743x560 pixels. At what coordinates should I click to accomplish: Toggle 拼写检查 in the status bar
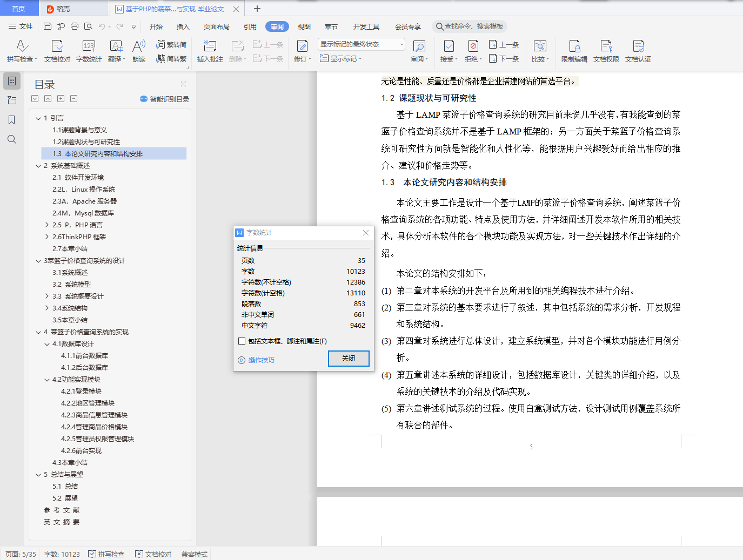tap(106, 554)
